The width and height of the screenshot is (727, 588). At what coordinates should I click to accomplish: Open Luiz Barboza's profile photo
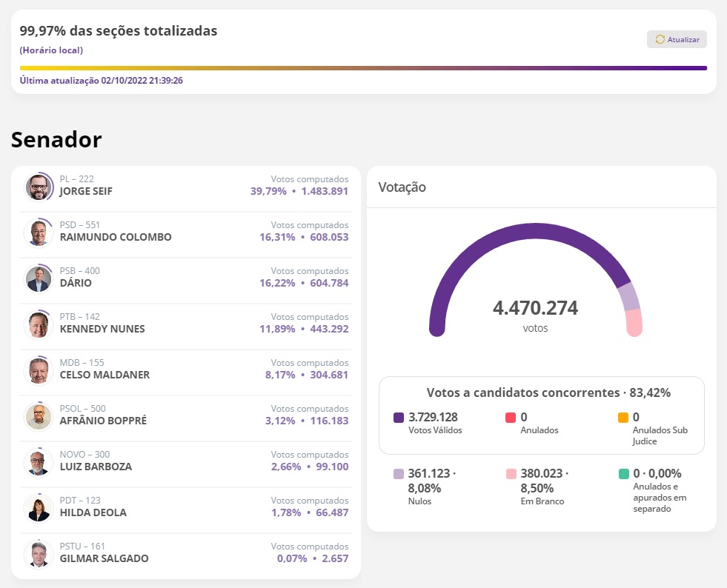point(38,463)
